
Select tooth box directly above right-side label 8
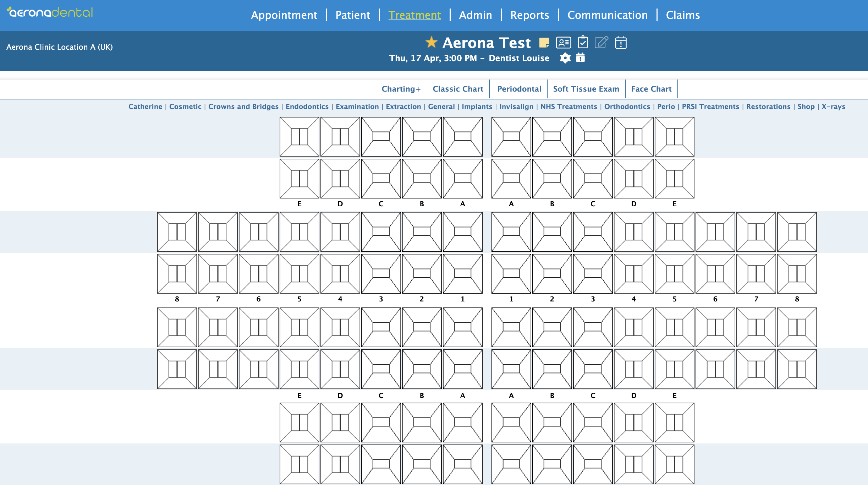(x=797, y=274)
